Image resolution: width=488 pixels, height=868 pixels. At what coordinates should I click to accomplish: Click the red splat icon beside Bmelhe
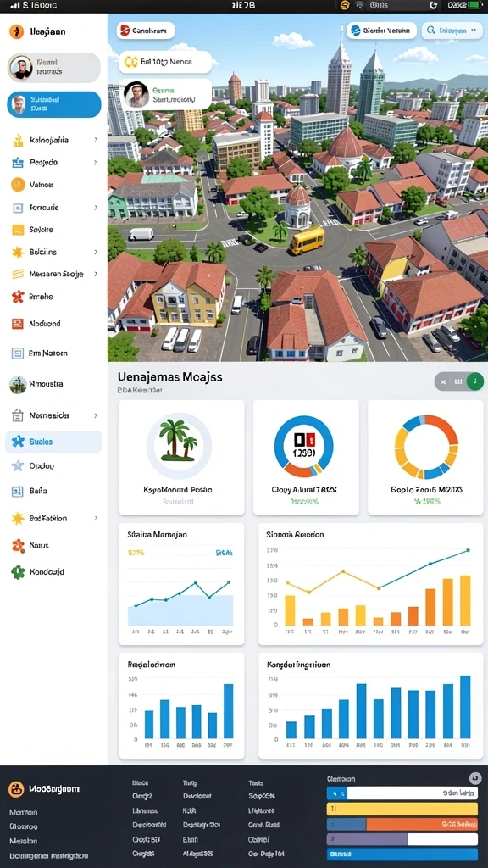pyautogui.click(x=18, y=297)
